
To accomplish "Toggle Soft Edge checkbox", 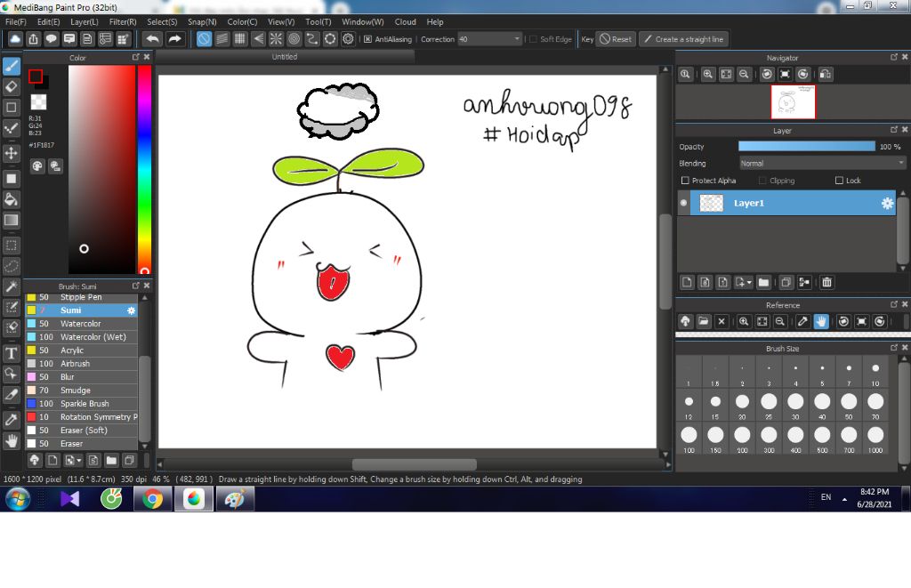I will point(533,39).
